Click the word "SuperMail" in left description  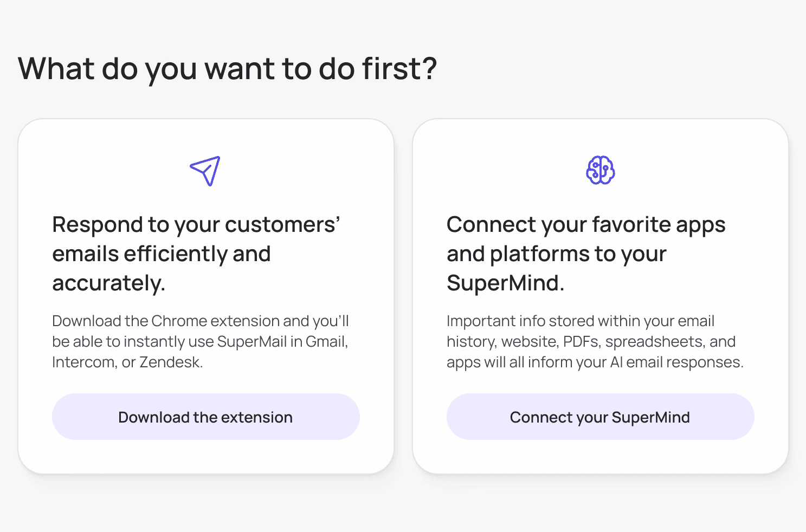coord(252,341)
